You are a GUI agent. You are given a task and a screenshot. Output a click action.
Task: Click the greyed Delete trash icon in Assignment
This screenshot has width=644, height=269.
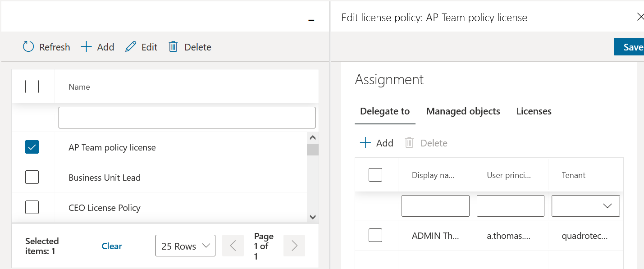click(409, 143)
